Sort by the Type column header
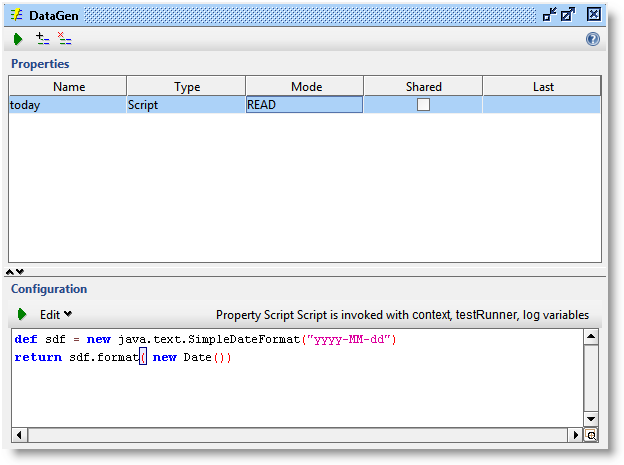Viewport: 624px width, 465px height. (186, 86)
